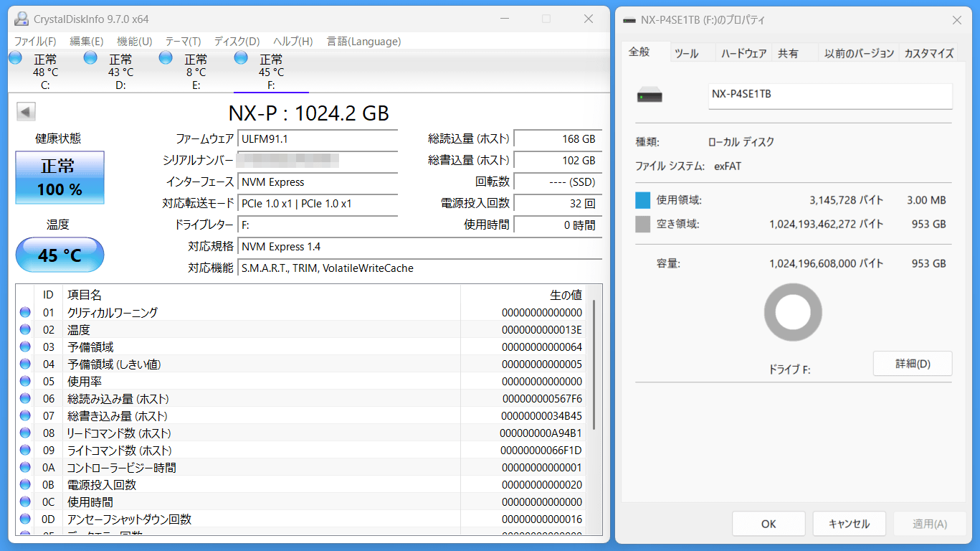The image size is (980, 551).
Task: Click the drive usage donut chart
Action: pos(793,312)
